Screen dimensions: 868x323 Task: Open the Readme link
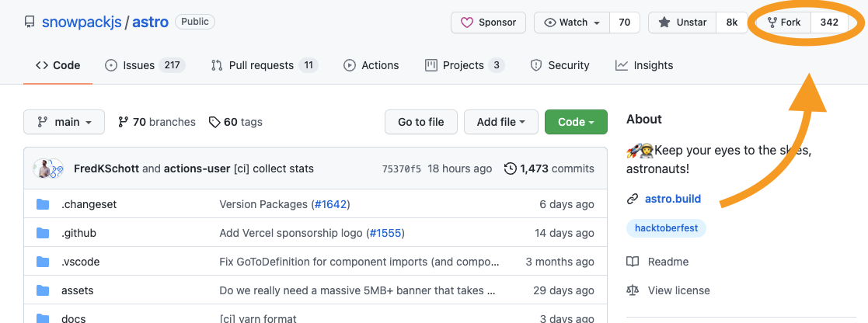[668, 262]
